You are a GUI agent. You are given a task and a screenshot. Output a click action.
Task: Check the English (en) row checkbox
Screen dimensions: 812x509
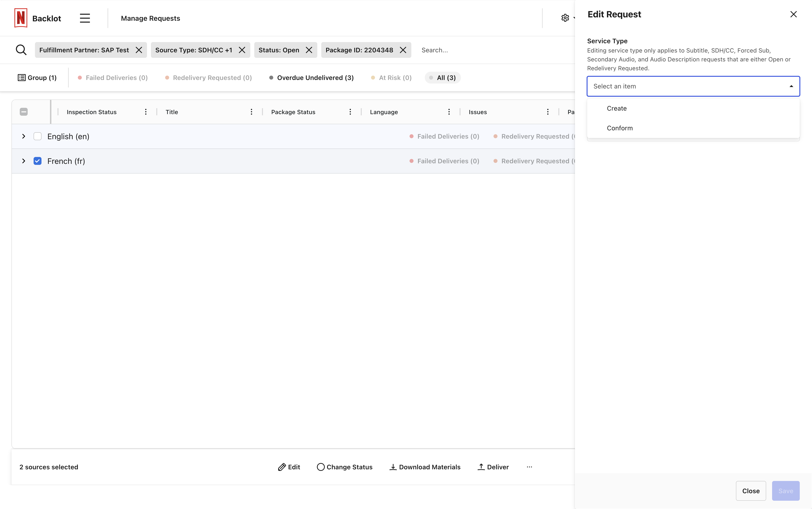[x=37, y=136]
